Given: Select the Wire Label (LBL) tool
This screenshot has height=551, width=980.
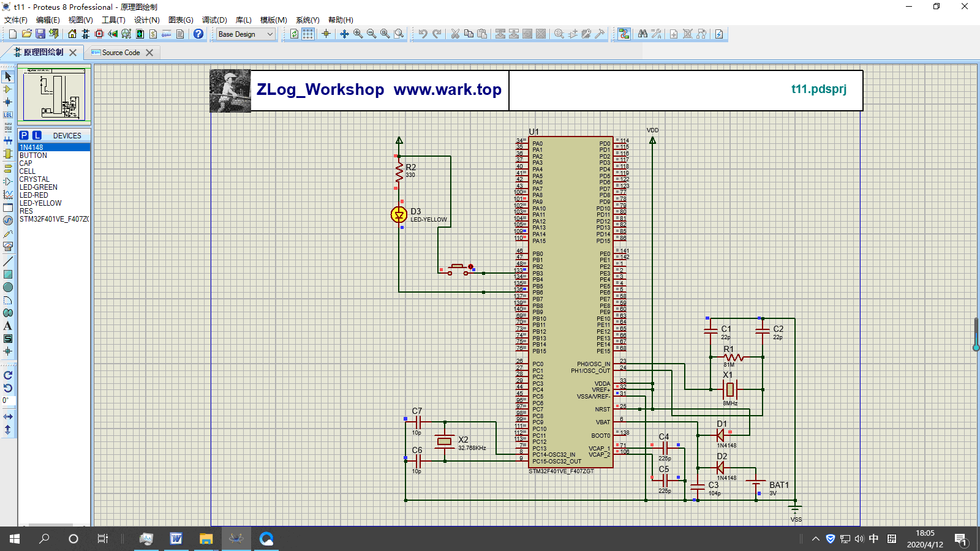Looking at the screenshot, I should tap(8, 115).
